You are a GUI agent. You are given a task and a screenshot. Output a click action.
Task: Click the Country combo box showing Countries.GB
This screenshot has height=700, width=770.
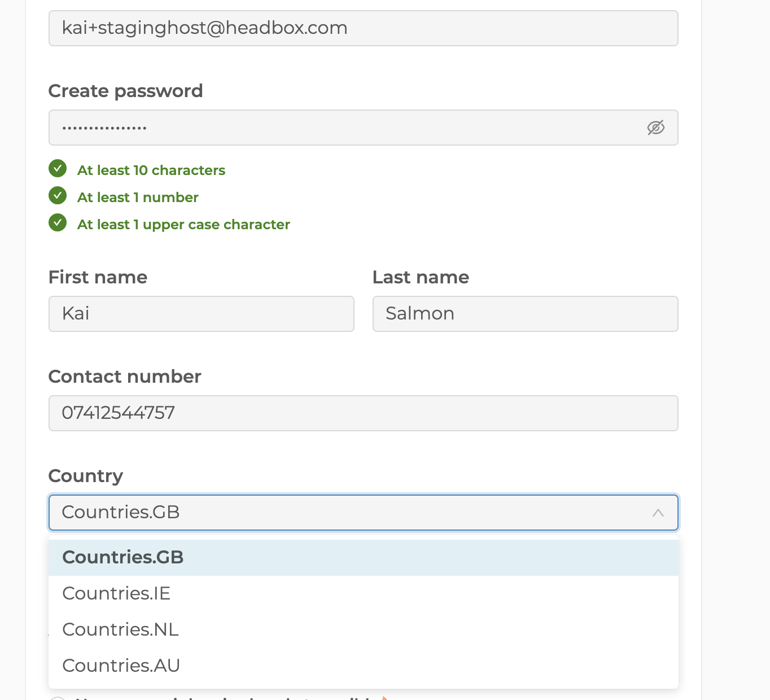tap(350, 513)
